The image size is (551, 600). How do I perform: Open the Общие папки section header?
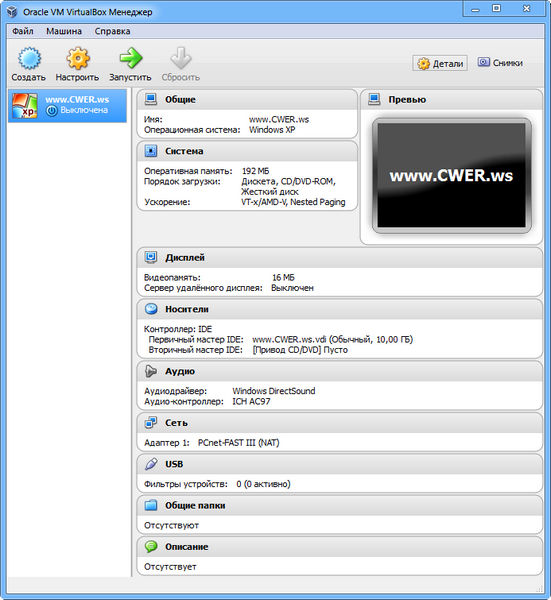tap(195, 505)
